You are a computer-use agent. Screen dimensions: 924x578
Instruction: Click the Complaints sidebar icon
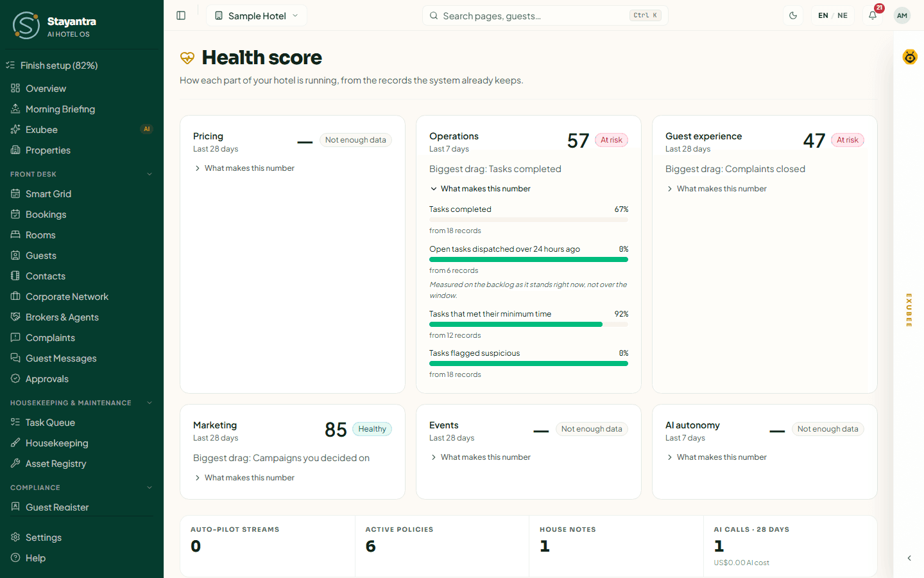click(x=15, y=338)
